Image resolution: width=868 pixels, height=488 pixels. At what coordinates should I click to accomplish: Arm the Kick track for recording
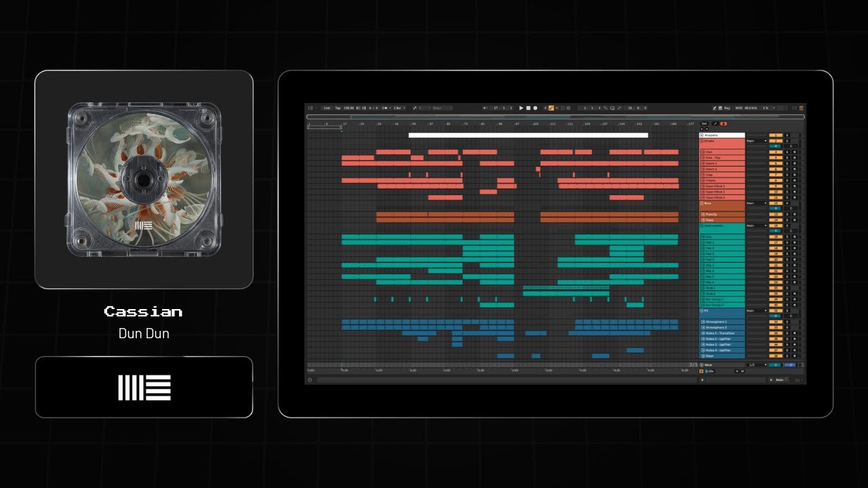[793, 152]
